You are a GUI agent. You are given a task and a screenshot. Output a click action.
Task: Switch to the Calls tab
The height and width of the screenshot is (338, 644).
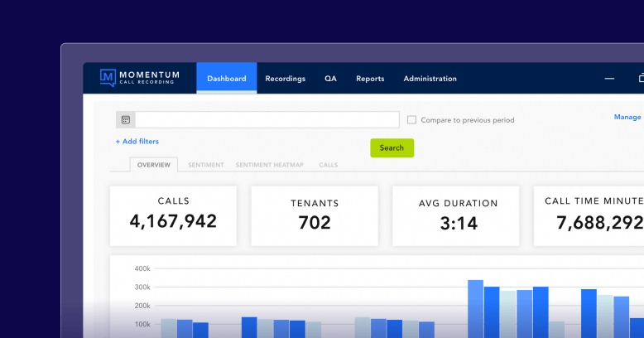tap(328, 165)
